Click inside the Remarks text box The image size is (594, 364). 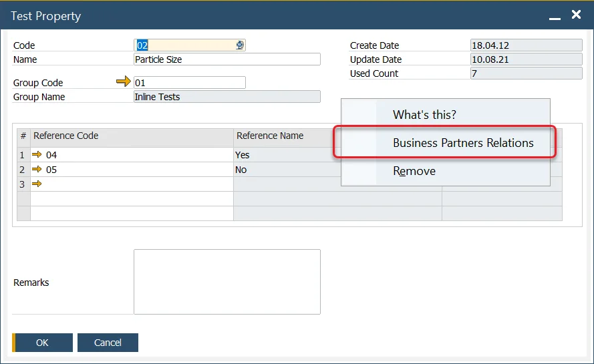[x=227, y=282]
